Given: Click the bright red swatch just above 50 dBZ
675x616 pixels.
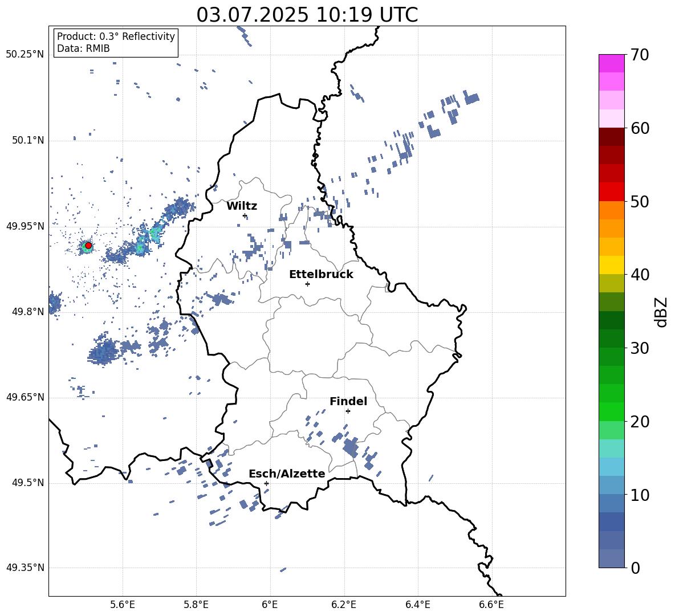Looking at the screenshot, I should click(x=611, y=192).
